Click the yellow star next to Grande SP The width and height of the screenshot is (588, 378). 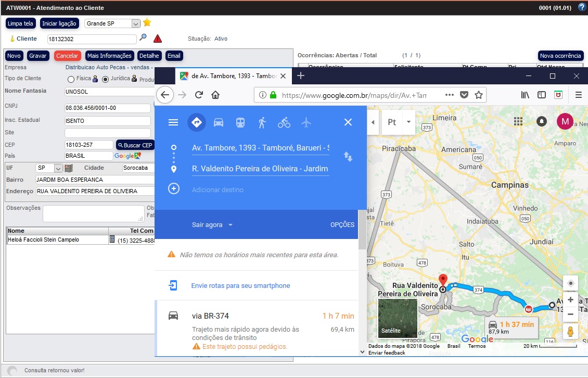[146, 23]
